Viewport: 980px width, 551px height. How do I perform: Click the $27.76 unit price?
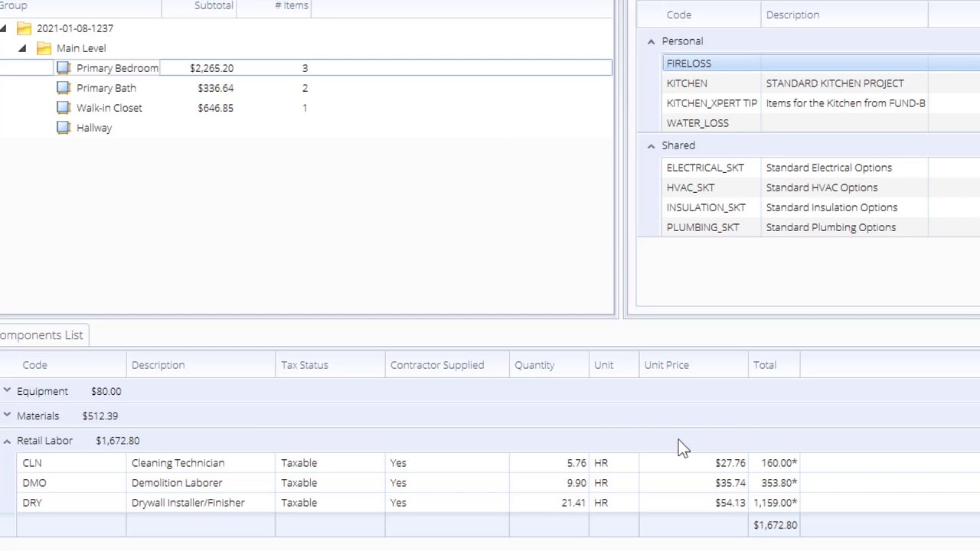730,463
